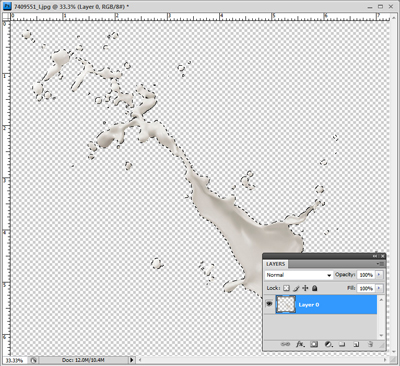This screenshot has width=400, height=366.
Task: Switch to the LAYERS tab
Action: (275, 264)
